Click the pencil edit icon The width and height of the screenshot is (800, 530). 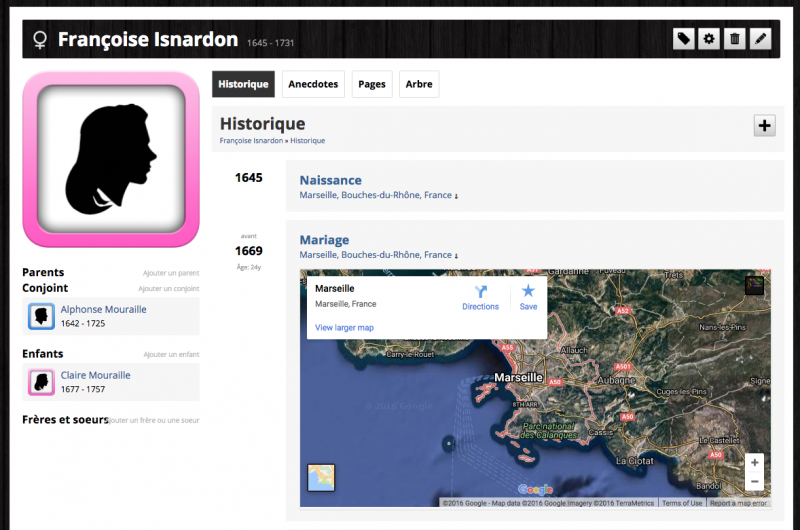click(x=761, y=39)
